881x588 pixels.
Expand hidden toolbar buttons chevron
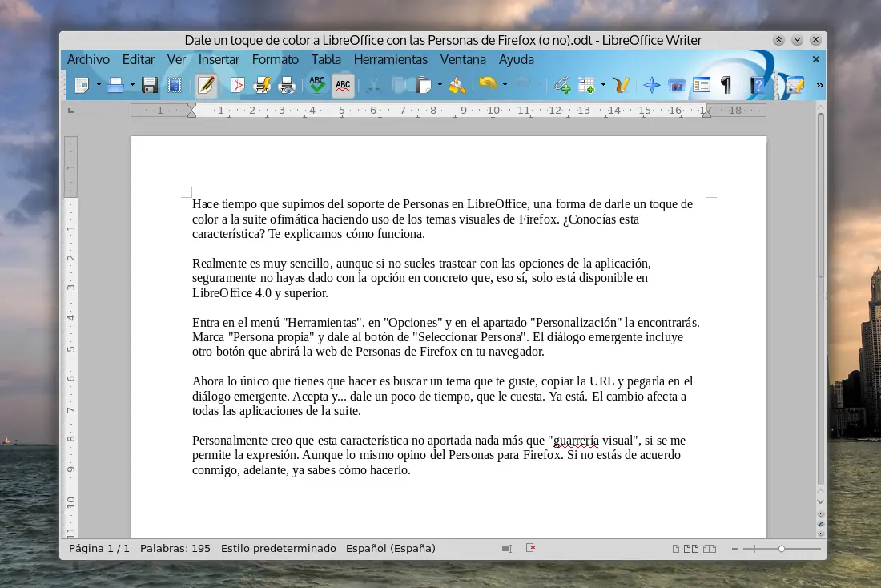click(820, 86)
